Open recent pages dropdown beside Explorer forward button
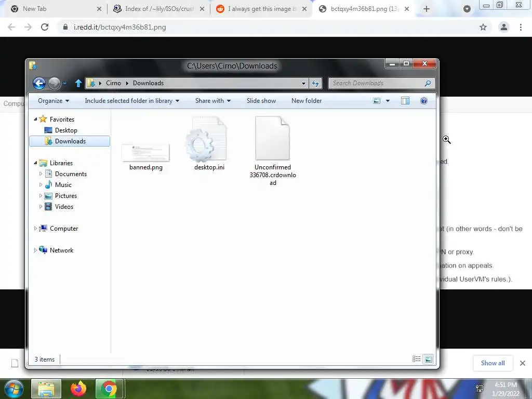532x399 pixels. [64, 83]
